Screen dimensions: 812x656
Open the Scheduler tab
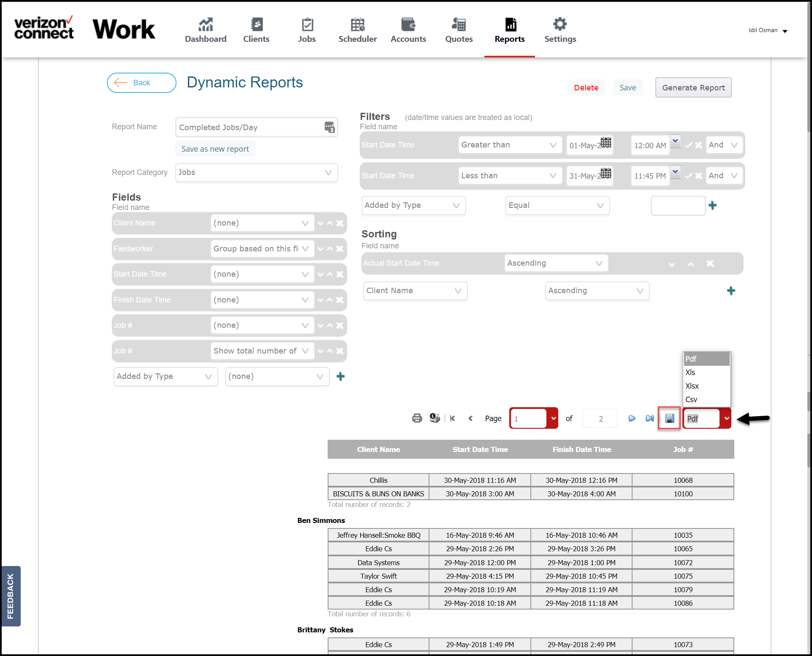[x=358, y=30]
